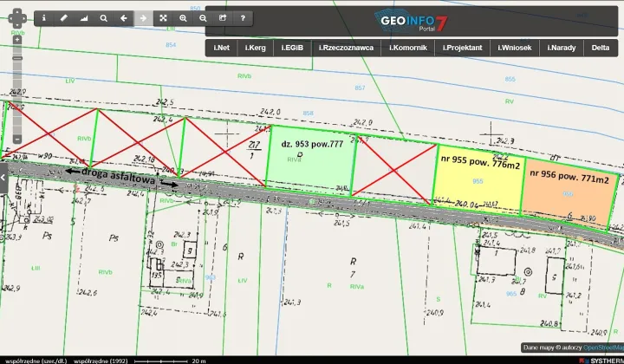Open the i.Kerg module
624x364 pixels.
point(255,48)
